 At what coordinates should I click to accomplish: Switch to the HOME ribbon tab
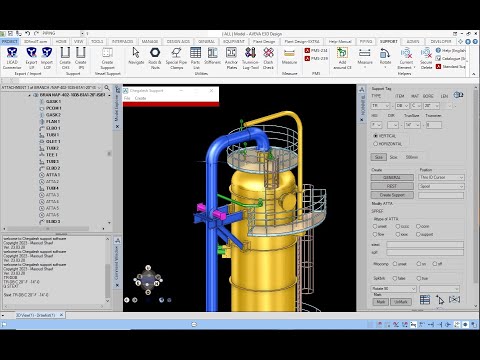[x=61, y=41]
